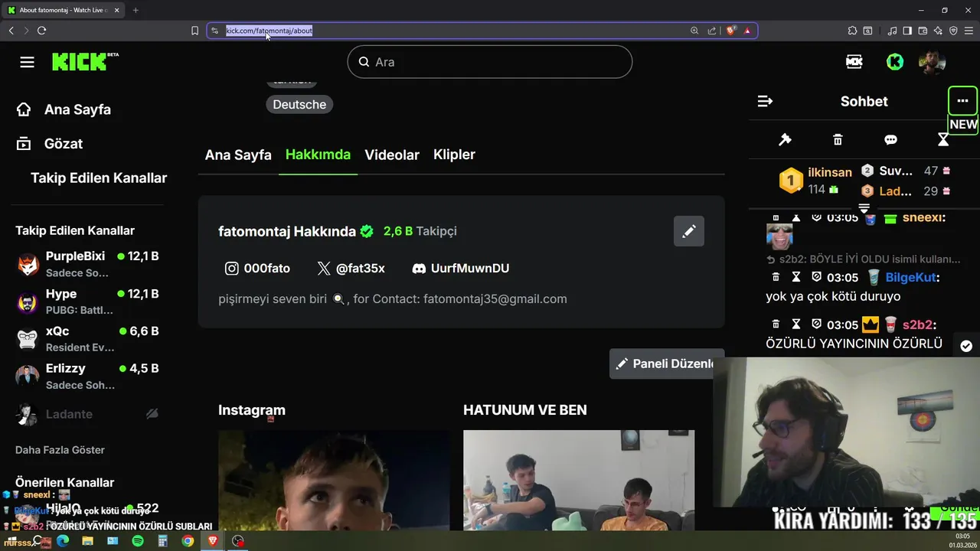Click the Ara search field
This screenshot has width=980, height=551.
click(x=490, y=62)
